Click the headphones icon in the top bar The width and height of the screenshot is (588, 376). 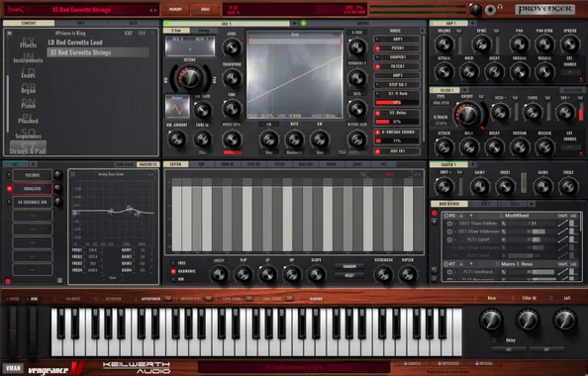pos(500,7)
